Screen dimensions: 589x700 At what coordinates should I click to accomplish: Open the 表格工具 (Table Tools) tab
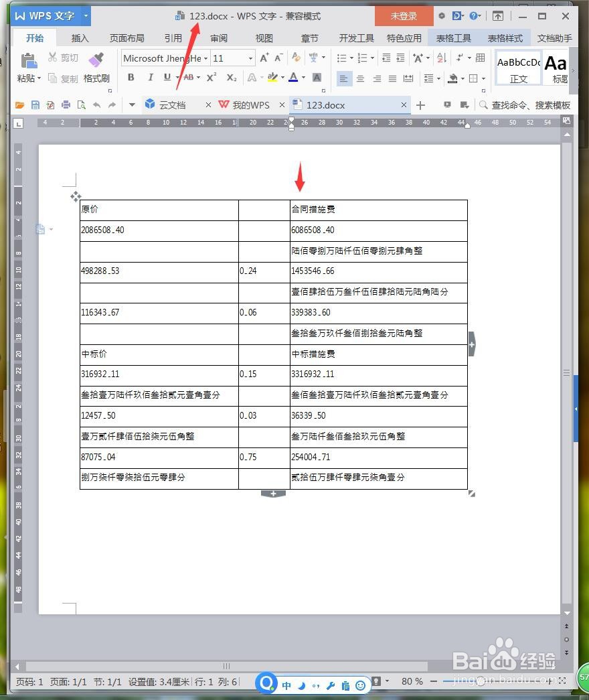[x=453, y=38]
